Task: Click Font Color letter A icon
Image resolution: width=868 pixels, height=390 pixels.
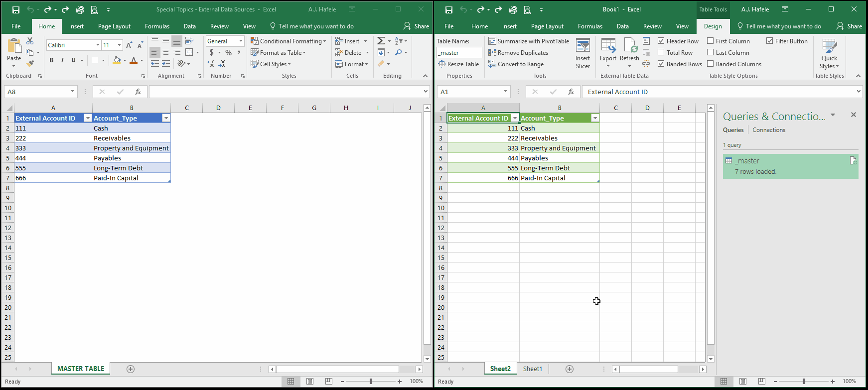Action: (x=133, y=60)
